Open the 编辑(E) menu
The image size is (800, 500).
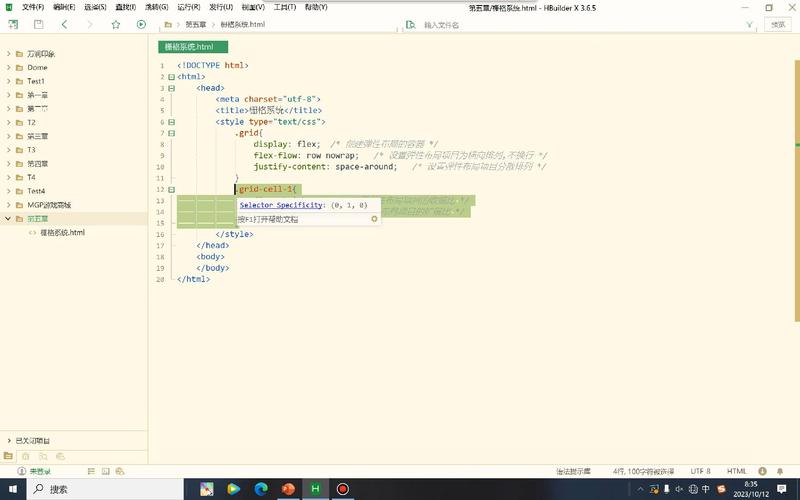[x=64, y=7]
